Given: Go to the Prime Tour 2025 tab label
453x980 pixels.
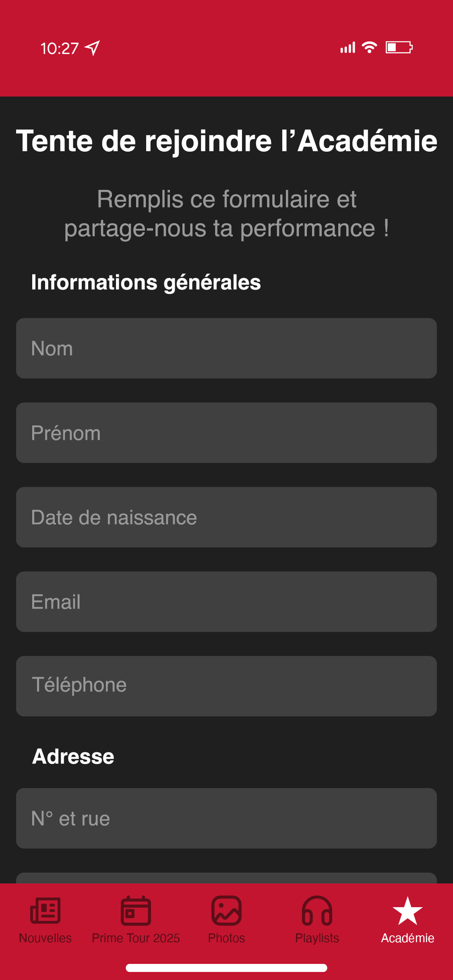Looking at the screenshot, I should (x=136, y=938).
